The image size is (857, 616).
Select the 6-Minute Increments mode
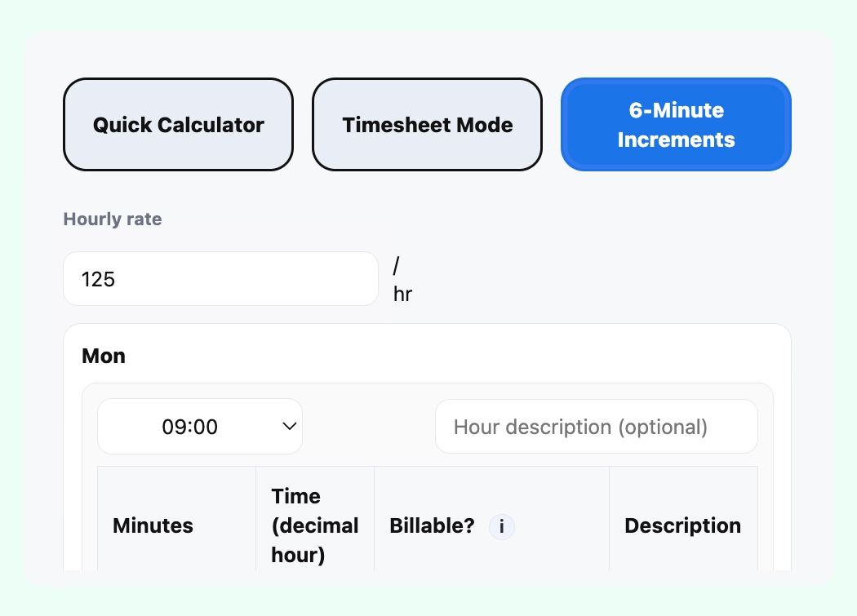tap(676, 124)
